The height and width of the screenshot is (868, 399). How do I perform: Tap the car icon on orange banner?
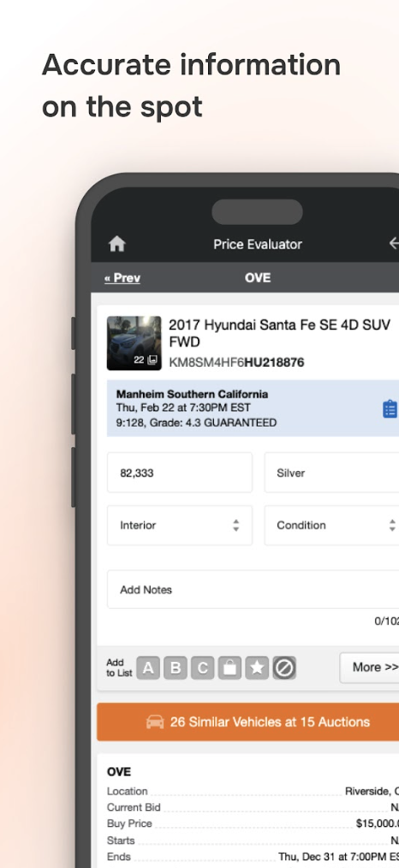coord(155,722)
